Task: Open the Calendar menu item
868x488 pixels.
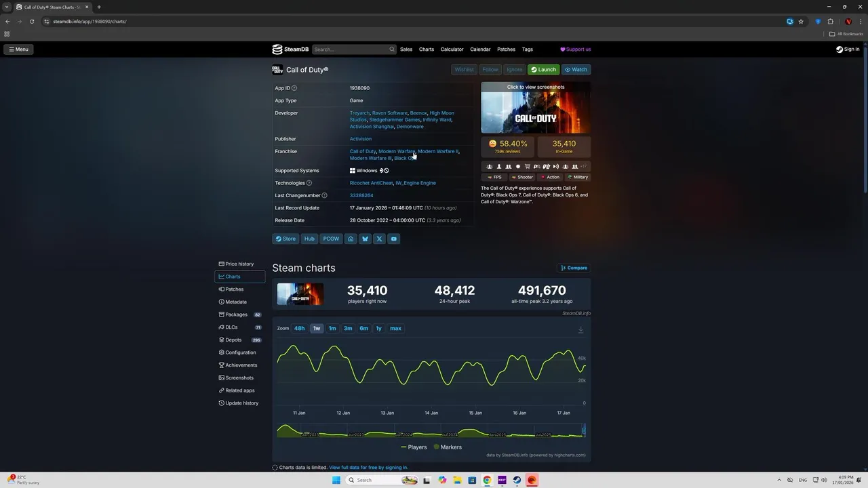Action: (x=480, y=49)
